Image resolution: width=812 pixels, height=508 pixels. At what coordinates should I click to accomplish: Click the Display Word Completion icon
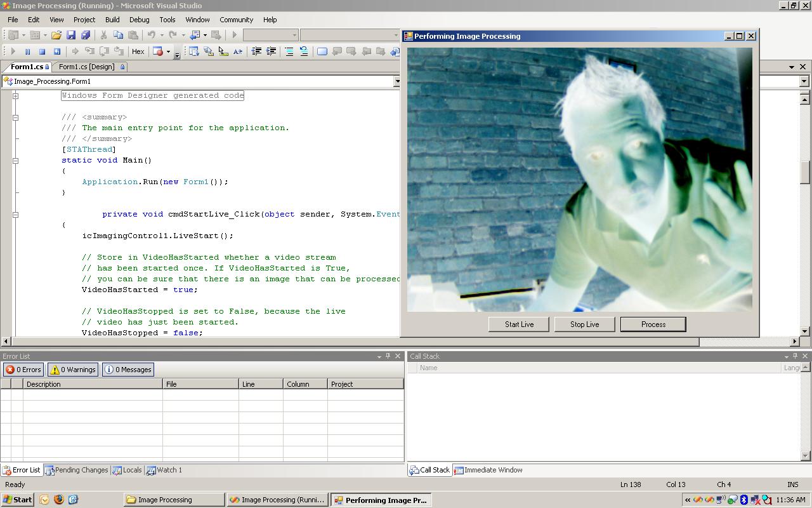click(238, 51)
